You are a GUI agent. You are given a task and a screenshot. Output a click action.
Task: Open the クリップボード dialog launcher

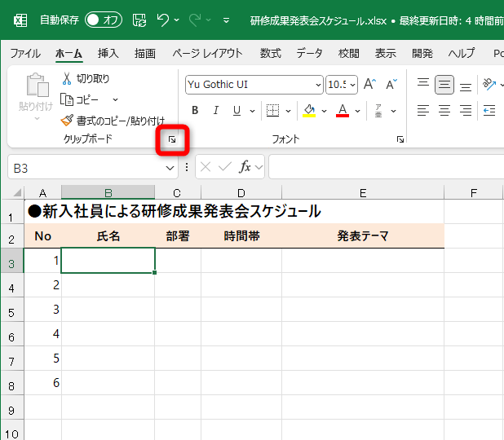point(172,139)
